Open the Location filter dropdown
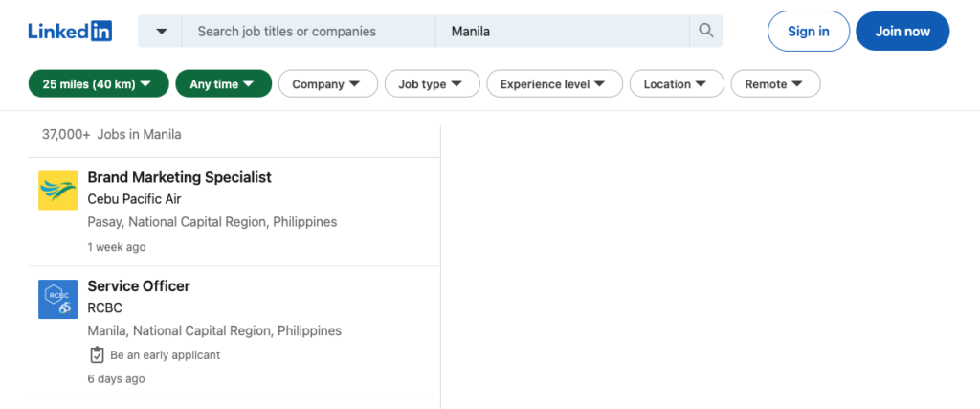The image size is (980, 409). point(676,84)
